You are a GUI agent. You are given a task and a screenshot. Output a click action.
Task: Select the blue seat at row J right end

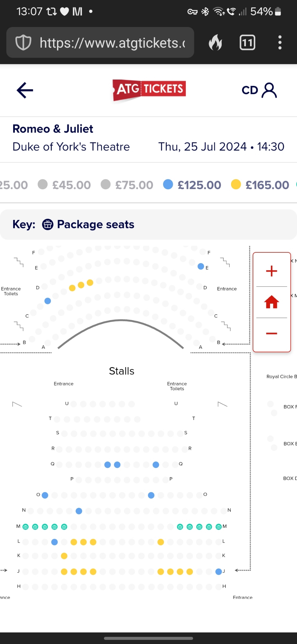tap(218, 572)
